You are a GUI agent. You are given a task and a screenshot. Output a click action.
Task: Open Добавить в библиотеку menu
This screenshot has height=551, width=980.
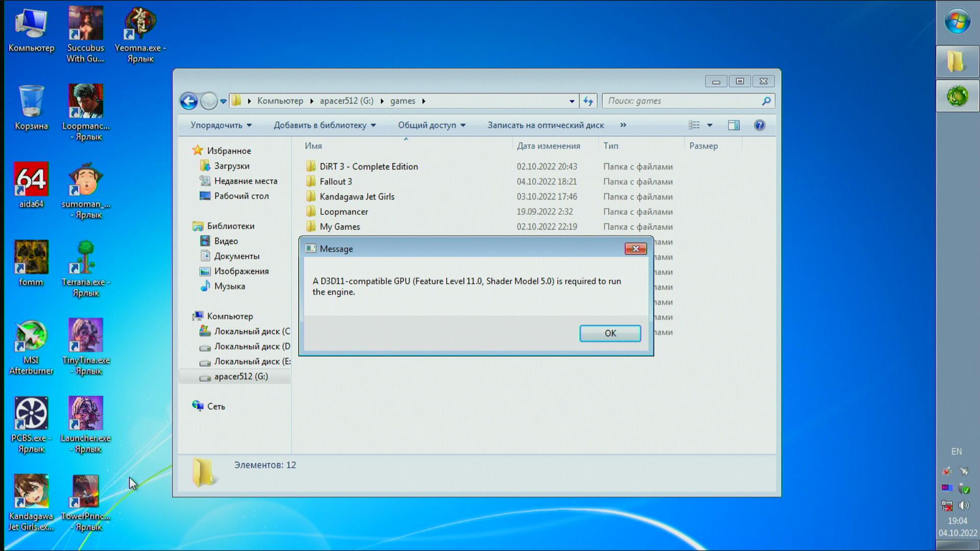[x=324, y=125]
